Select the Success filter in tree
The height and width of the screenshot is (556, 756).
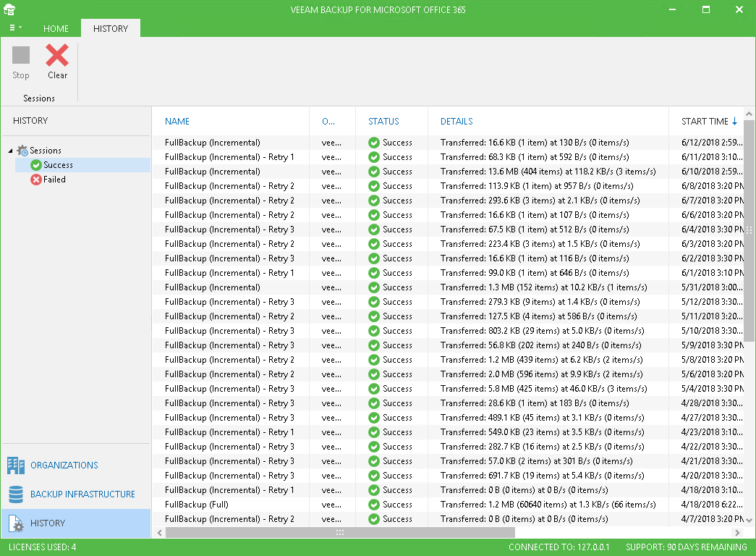(x=58, y=165)
